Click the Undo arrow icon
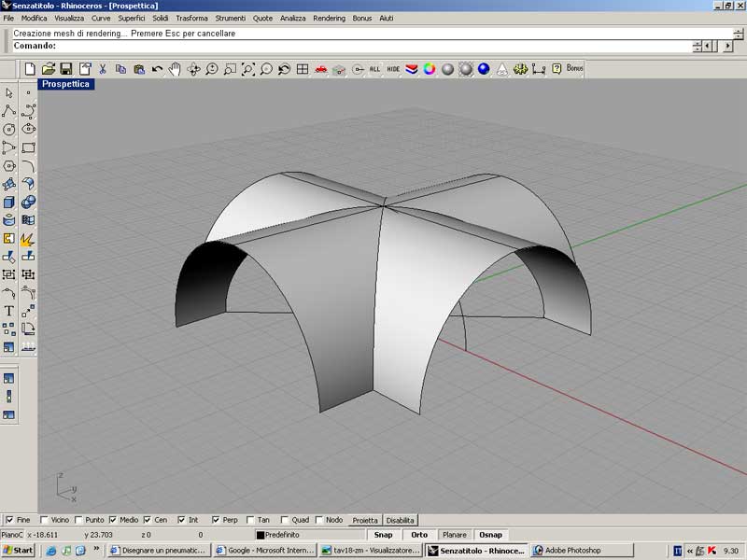This screenshot has width=747, height=560. point(157,69)
